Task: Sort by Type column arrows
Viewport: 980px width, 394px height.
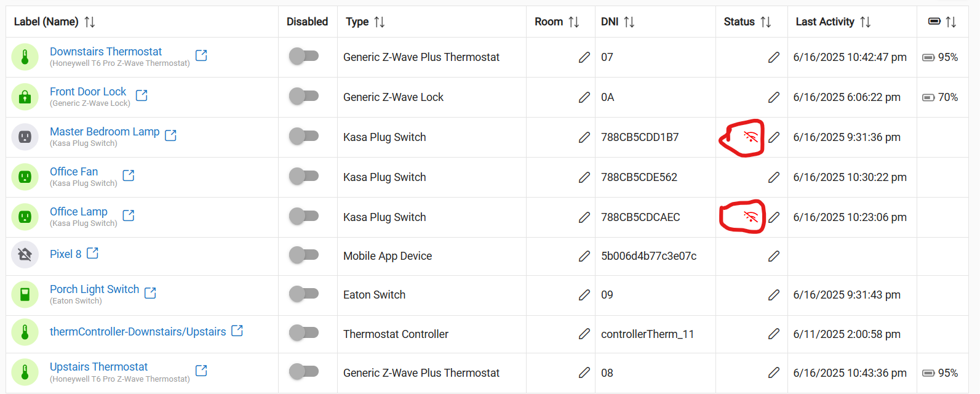Action: pyautogui.click(x=380, y=22)
